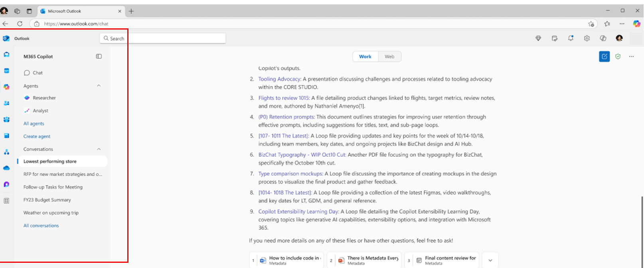Click the new chat compose icon
This screenshot has height=268, width=644.
(604, 57)
